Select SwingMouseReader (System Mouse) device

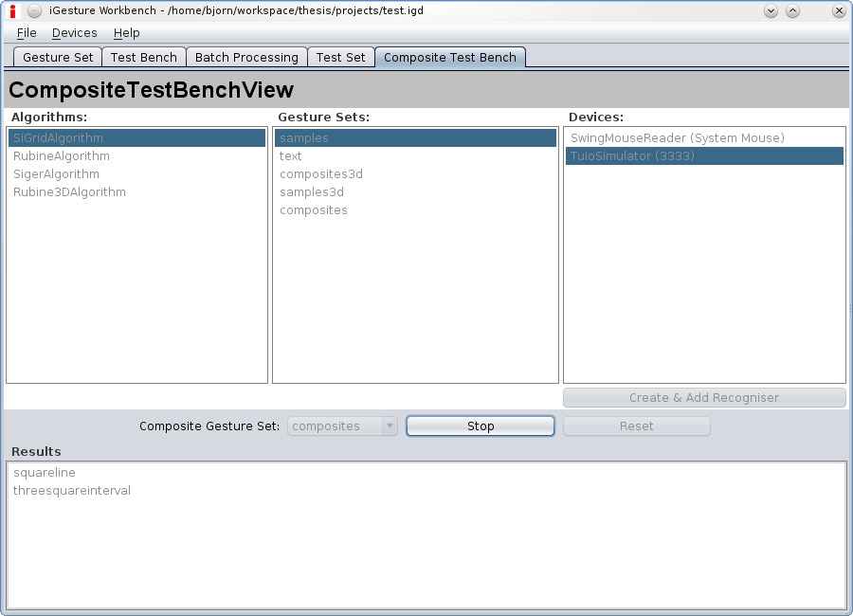(x=677, y=138)
